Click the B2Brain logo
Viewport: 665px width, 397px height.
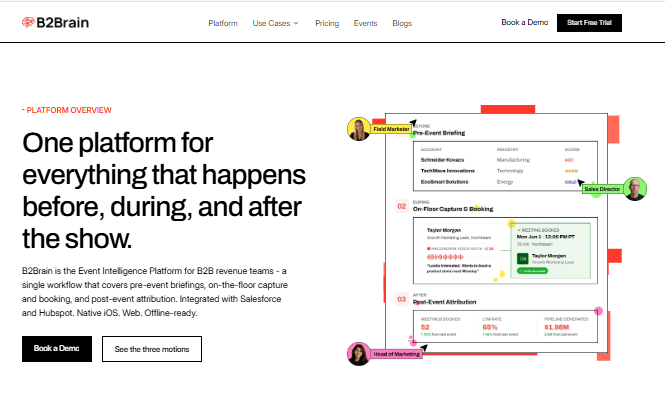[x=56, y=22]
